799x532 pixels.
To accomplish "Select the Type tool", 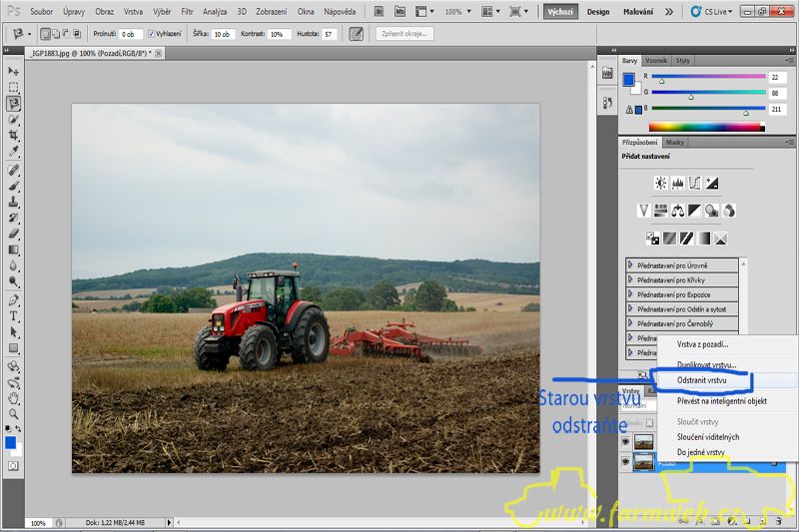I will 14,315.
